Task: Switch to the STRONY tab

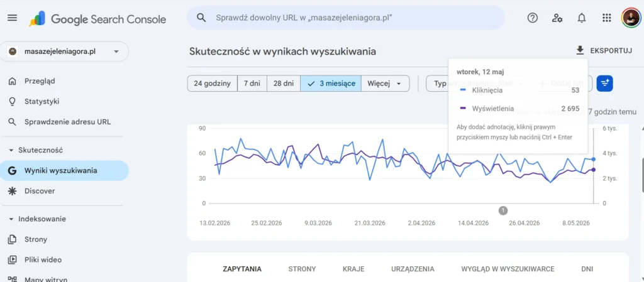Action: pyautogui.click(x=302, y=269)
